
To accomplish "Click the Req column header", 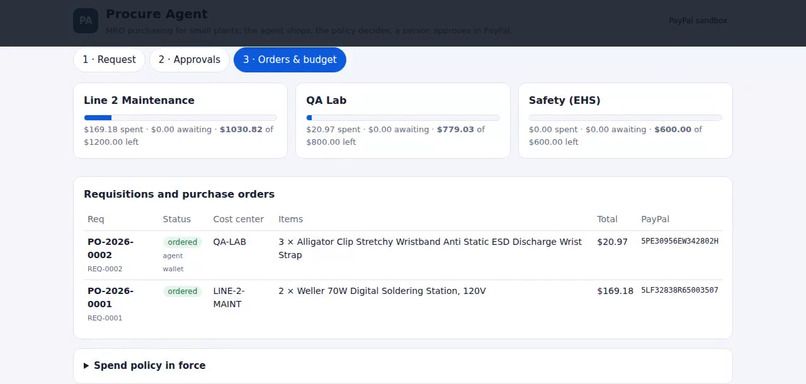I will [x=96, y=219].
